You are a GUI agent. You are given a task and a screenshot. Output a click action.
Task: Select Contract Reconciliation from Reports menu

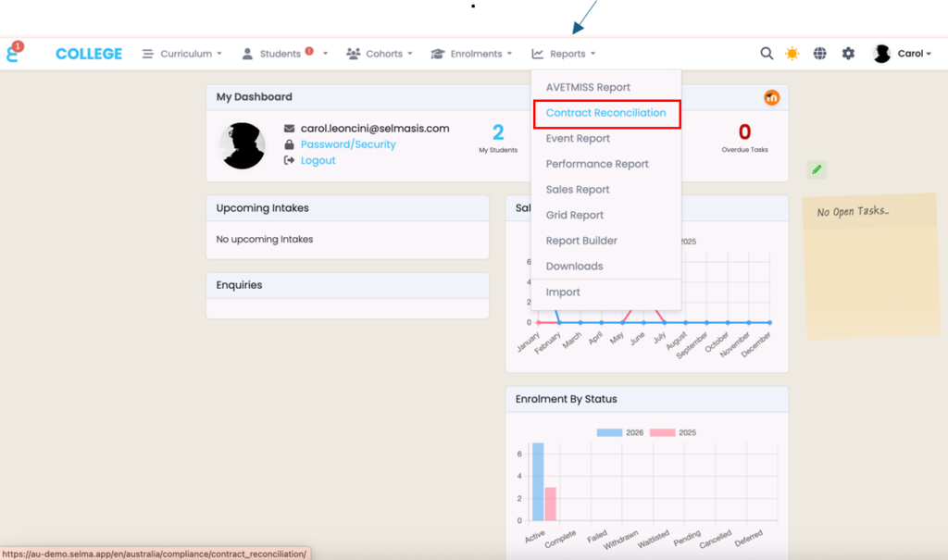(x=605, y=113)
